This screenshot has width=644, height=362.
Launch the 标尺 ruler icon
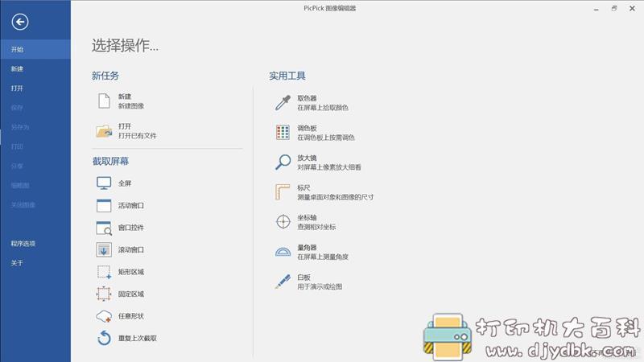click(283, 192)
